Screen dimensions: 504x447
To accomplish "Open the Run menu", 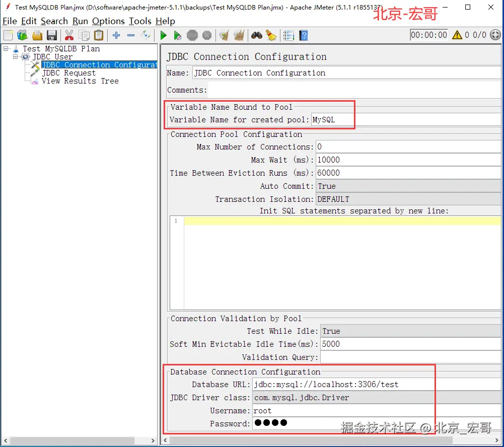I will (x=80, y=21).
